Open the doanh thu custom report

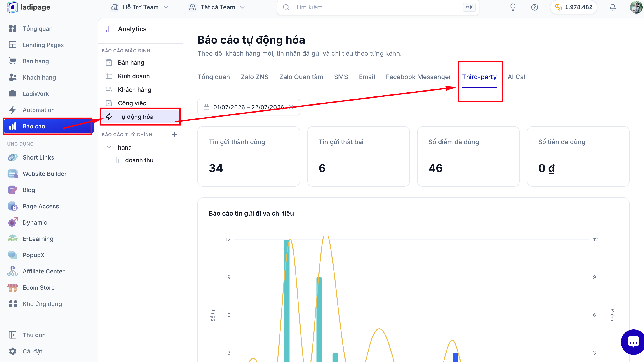tap(139, 160)
